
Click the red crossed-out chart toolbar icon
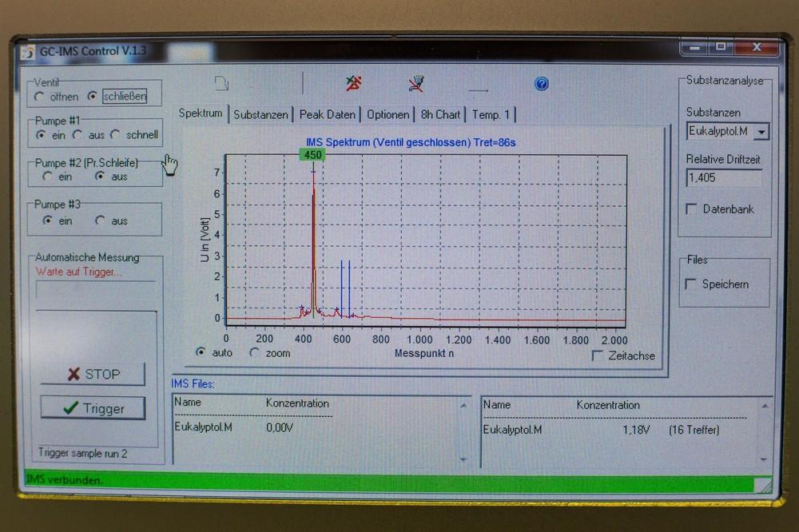click(x=353, y=83)
